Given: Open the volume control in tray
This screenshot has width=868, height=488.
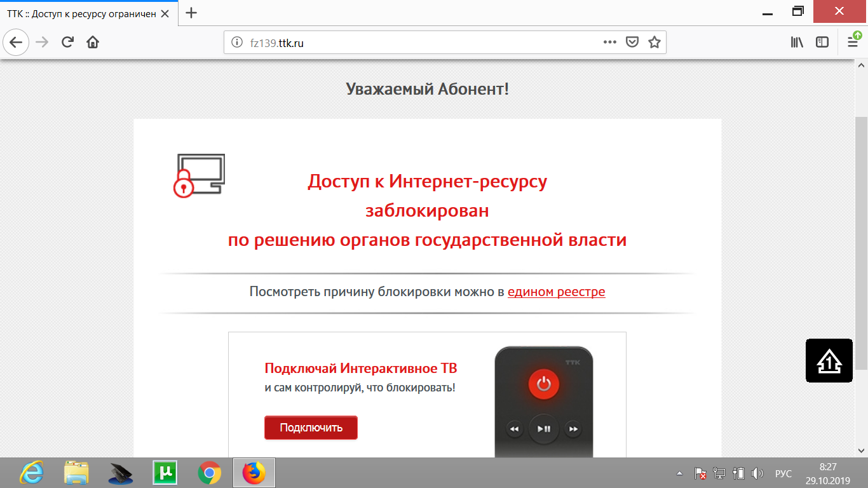Looking at the screenshot, I should coord(757,473).
